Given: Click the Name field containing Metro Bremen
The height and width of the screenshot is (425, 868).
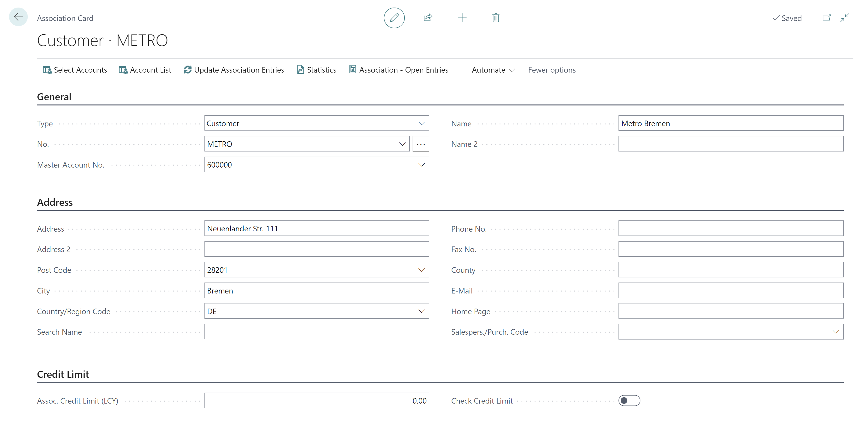Looking at the screenshot, I should [730, 123].
